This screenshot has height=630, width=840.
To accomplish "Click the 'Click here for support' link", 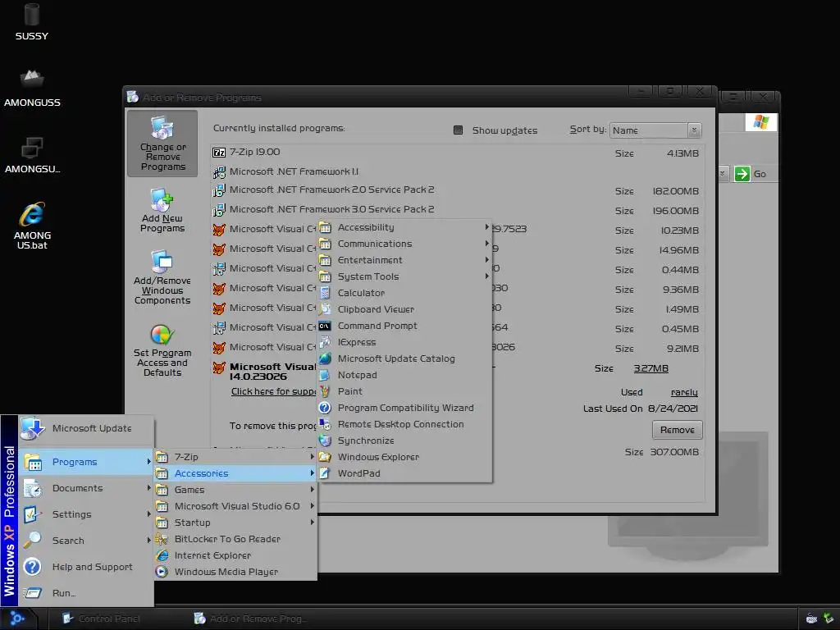I will (273, 391).
